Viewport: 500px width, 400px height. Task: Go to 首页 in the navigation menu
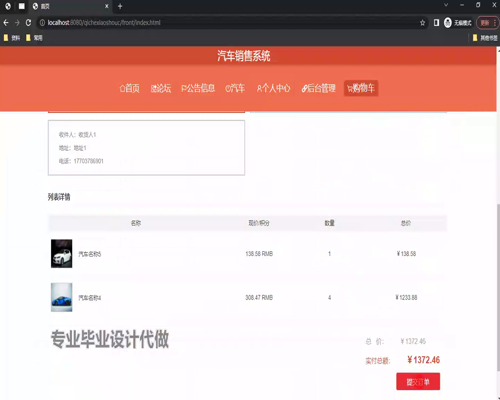[130, 88]
